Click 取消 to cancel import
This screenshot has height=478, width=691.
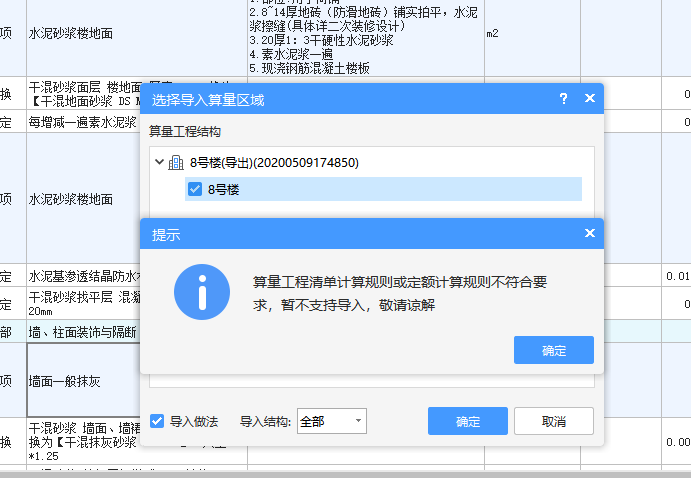(x=554, y=421)
